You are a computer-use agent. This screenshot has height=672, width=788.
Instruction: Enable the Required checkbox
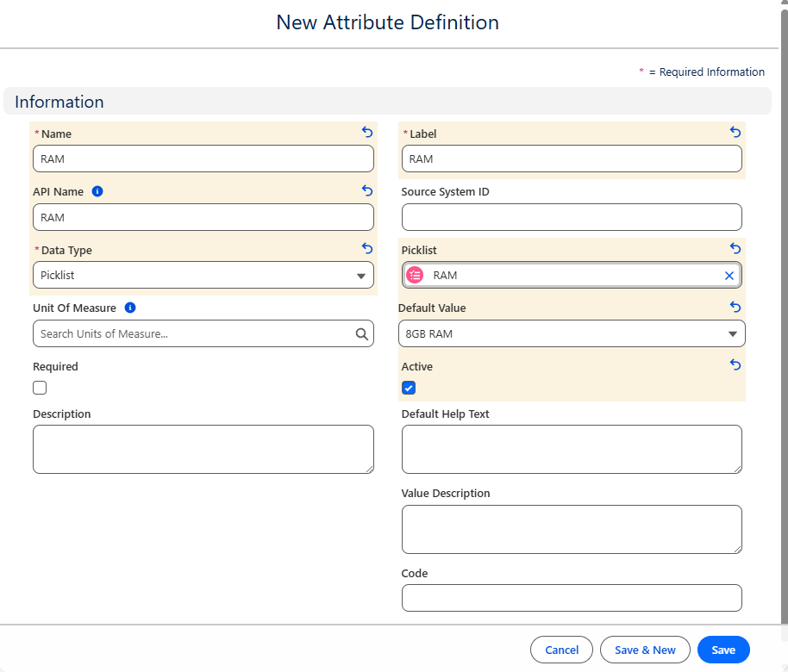click(40, 388)
